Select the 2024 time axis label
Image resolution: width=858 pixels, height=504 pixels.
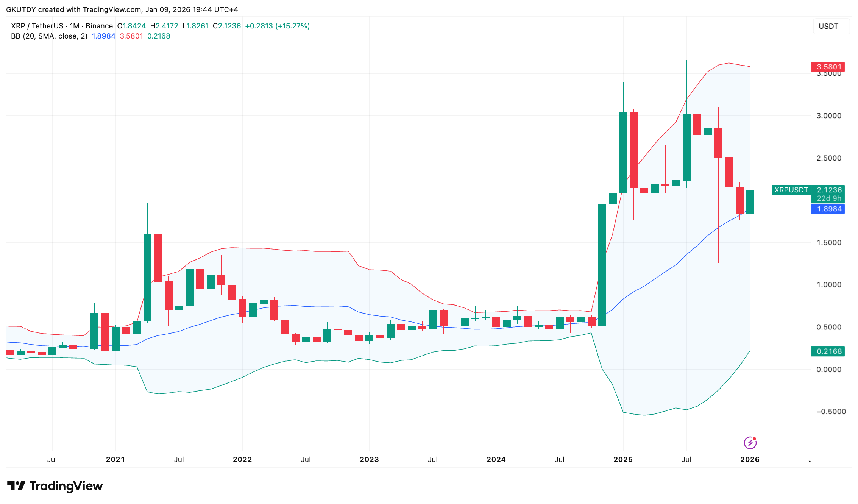coord(496,459)
